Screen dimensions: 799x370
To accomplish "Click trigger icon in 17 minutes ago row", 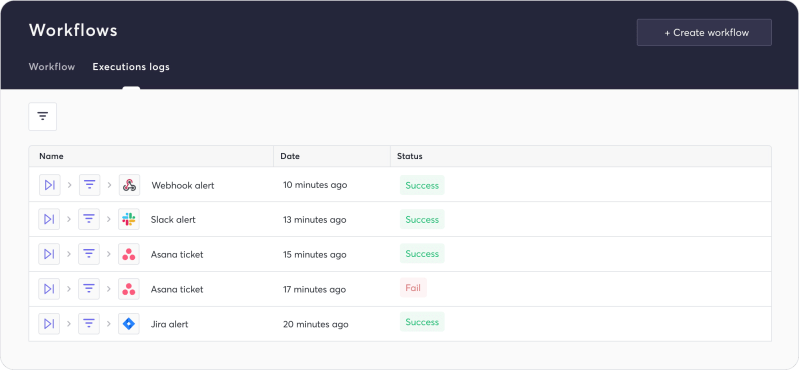I will point(49,289).
